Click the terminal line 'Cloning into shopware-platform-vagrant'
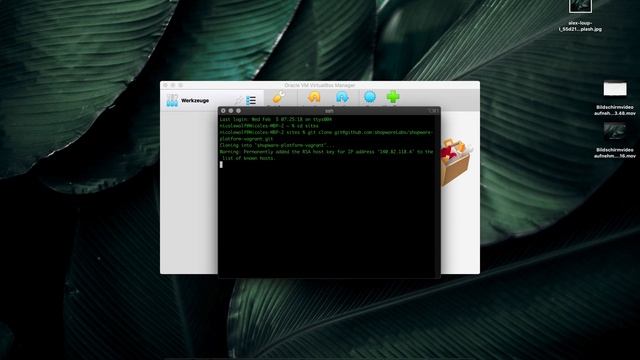Viewport: 640px width, 360px height. 277,145
